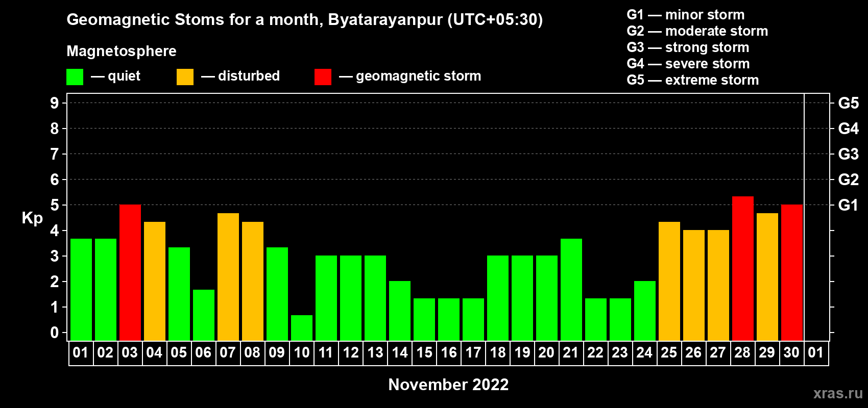Click the final 01 date label after 30

(816, 352)
